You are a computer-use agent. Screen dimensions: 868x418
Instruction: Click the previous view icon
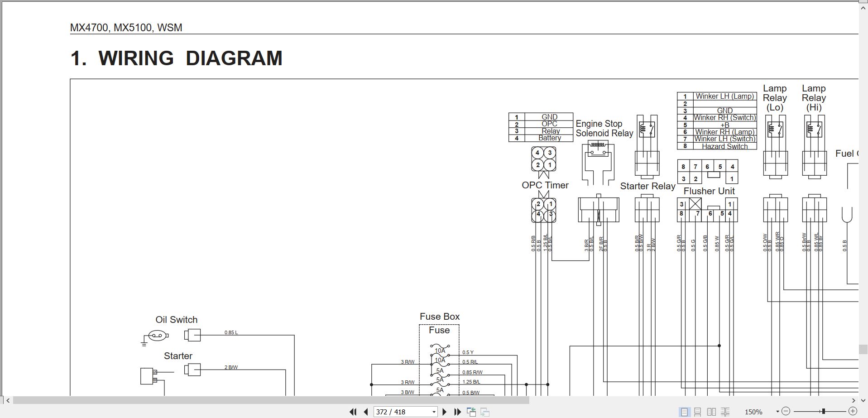pos(471,412)
